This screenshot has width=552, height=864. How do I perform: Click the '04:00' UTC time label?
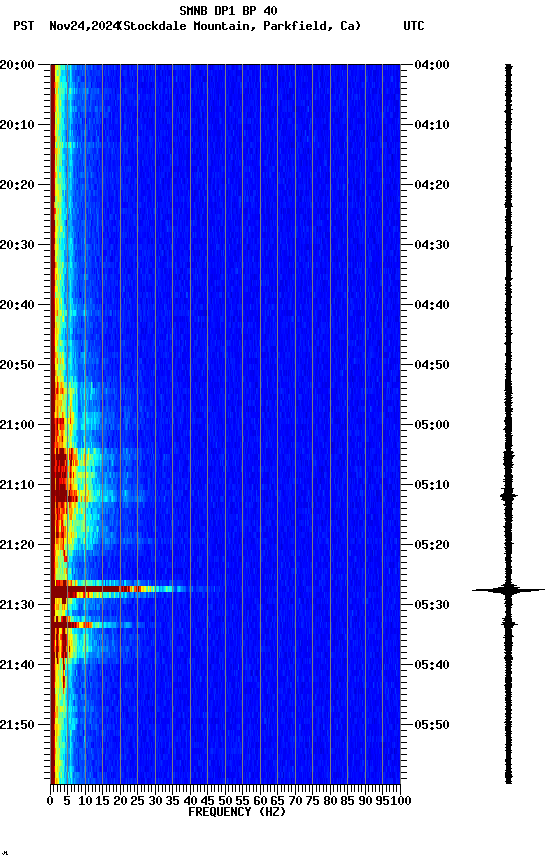pos(432,64)
